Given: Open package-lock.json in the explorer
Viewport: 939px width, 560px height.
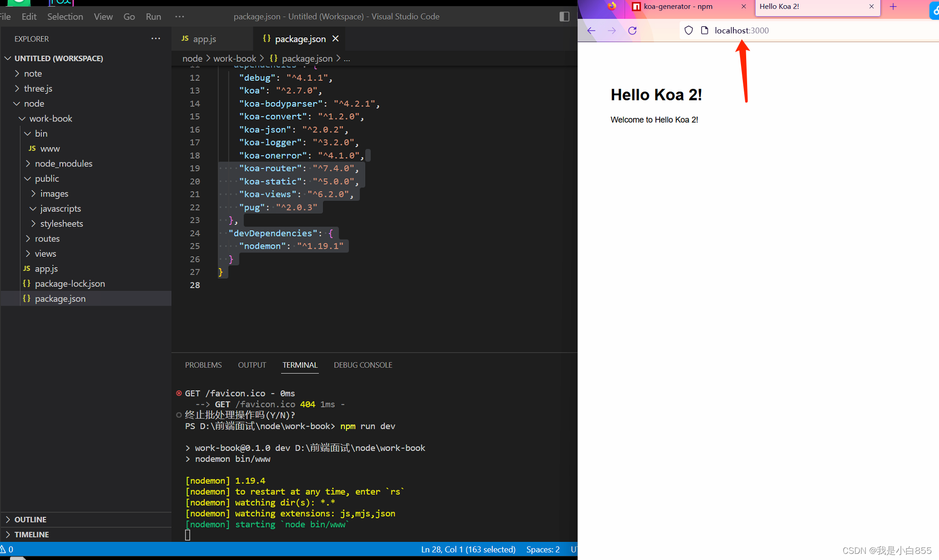Looking at the screenshot, I should coord(70,283).
